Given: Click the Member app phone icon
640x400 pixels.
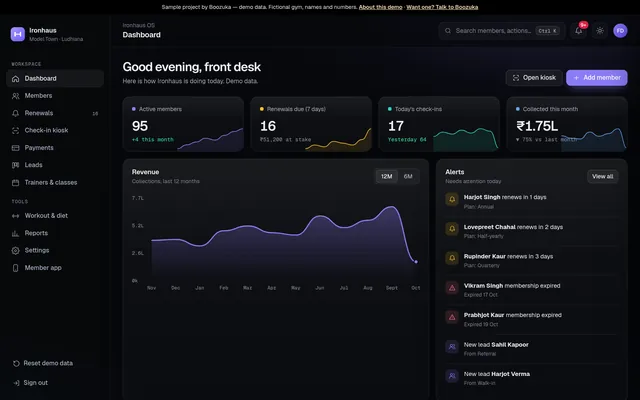Looking at the screenshot, I should 16,268.
